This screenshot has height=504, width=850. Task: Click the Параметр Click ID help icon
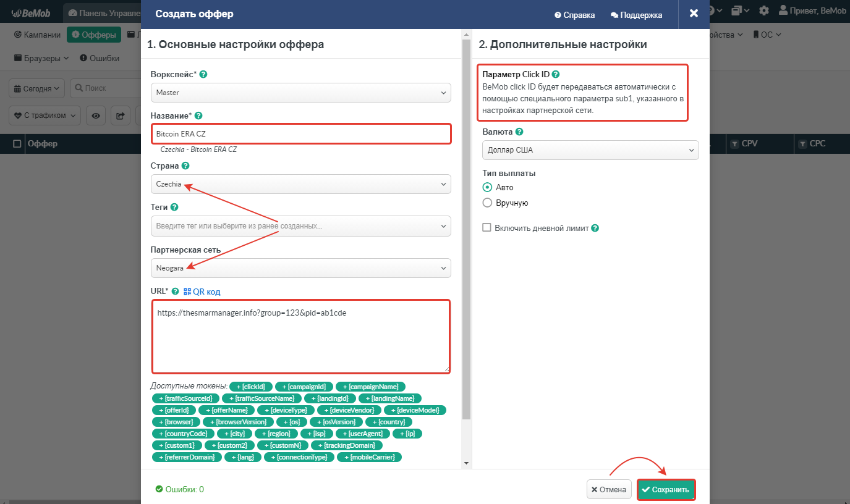pos(556,74)
